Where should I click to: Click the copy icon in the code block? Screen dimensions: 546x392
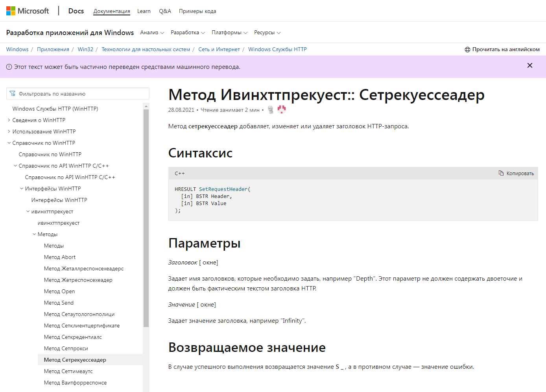(501, 173)
